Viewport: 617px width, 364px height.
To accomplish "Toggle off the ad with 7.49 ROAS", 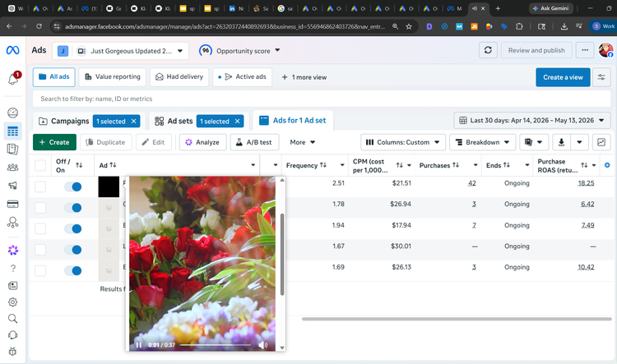I will pyautogui.click(x=73, y=228).
